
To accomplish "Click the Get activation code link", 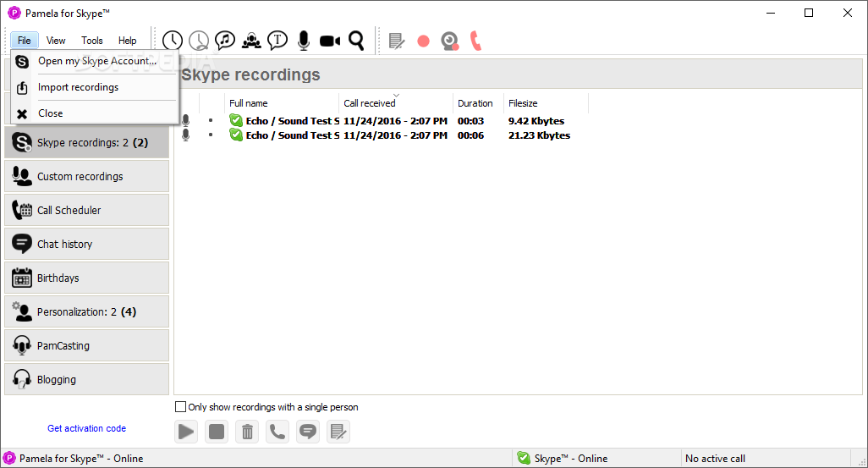I will pyautogui.click(x=86, y=428).
